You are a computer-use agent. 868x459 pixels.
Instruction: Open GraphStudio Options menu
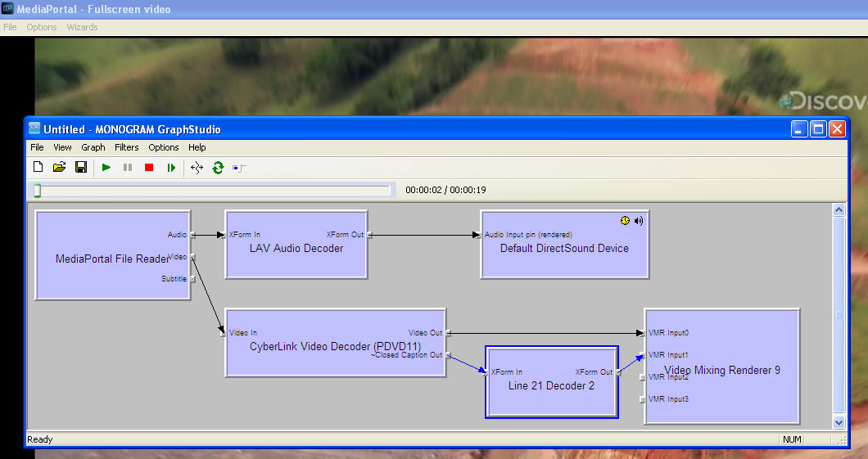pyautogui.click(x=163, y=147)
